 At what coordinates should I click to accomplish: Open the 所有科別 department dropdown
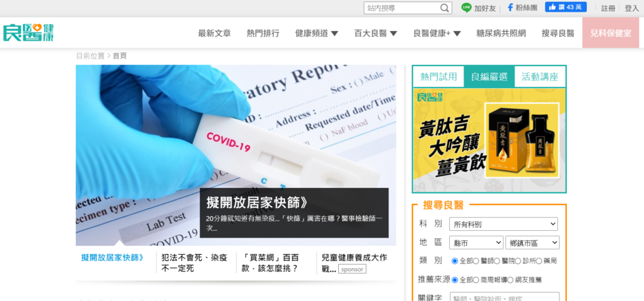point(503,225)
